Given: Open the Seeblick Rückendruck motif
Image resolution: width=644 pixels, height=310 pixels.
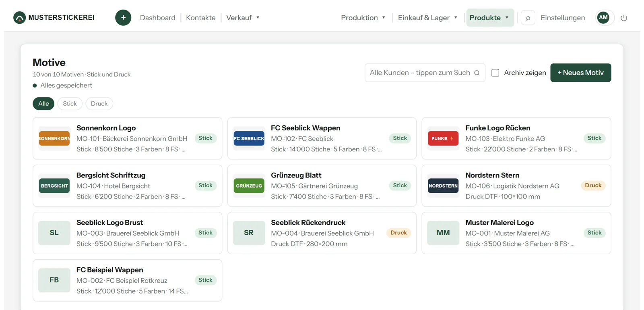Looking at the screenshot, I should coord(322,233).
